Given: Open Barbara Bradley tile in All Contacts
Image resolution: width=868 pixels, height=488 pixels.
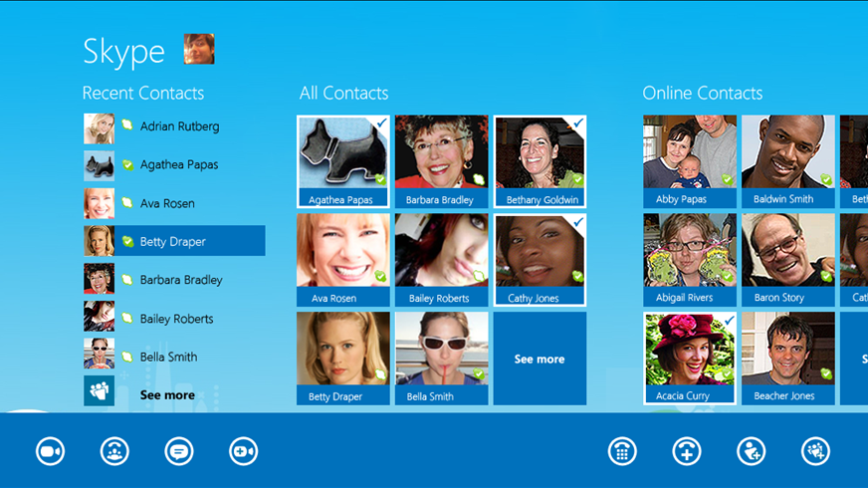Looking at the screenshot, I should coord(441,161).
